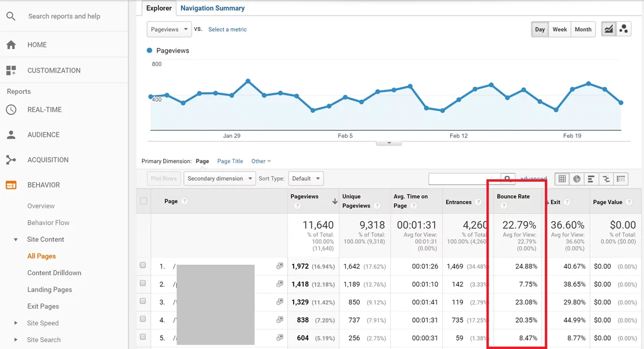Viewport: 644px width, 349px height.
Task: Open Landing Pages in Site Content
Action: coord(49,289)
